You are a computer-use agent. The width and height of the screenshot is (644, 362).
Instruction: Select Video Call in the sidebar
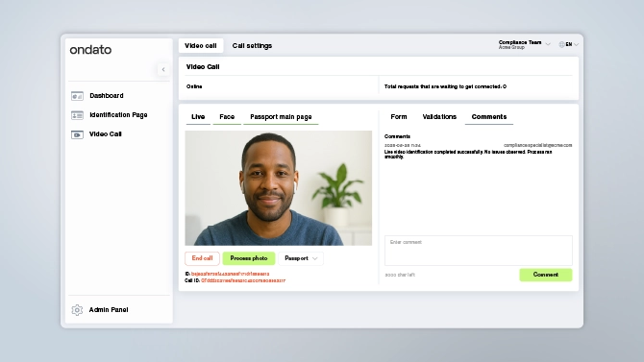tap(105, 134)
